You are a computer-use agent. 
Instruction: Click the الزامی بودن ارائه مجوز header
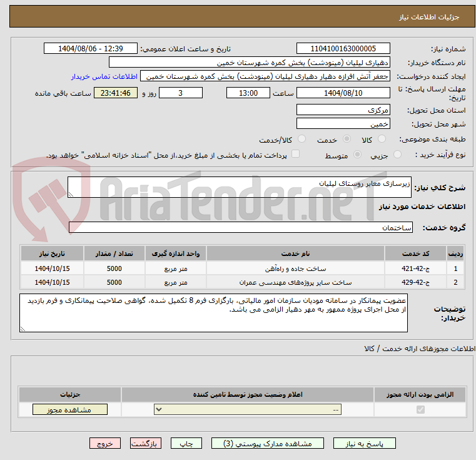click(420, 395)
